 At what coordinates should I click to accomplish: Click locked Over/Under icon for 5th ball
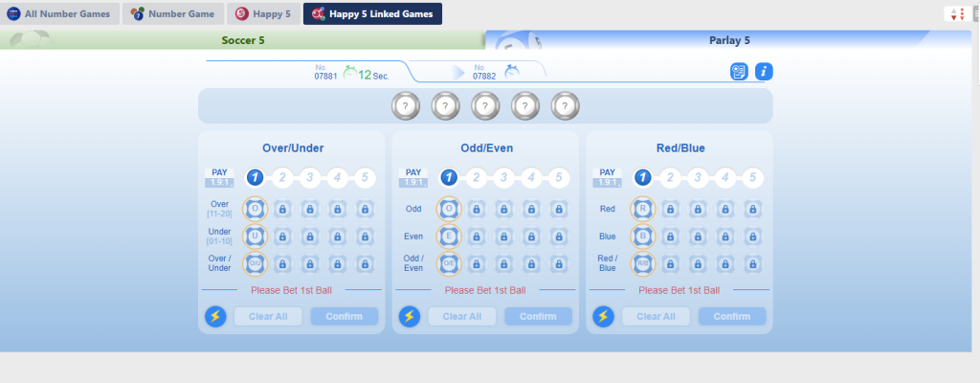365,263
